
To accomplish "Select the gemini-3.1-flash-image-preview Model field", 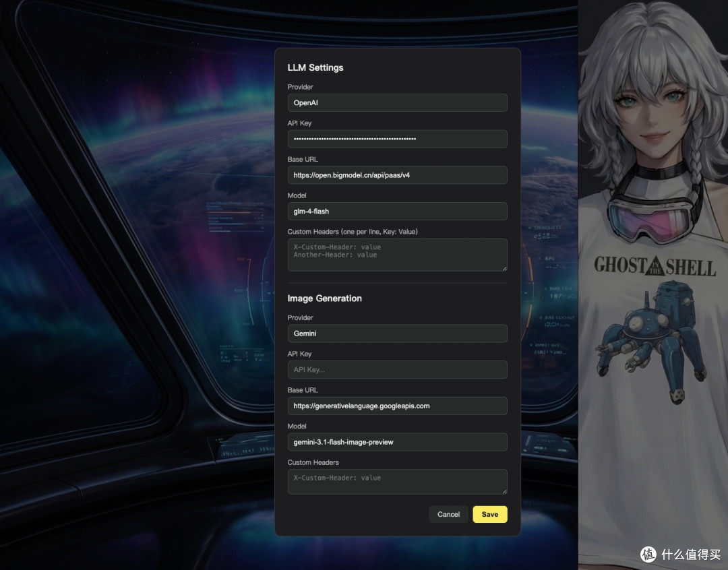I will tap(397, 442).
